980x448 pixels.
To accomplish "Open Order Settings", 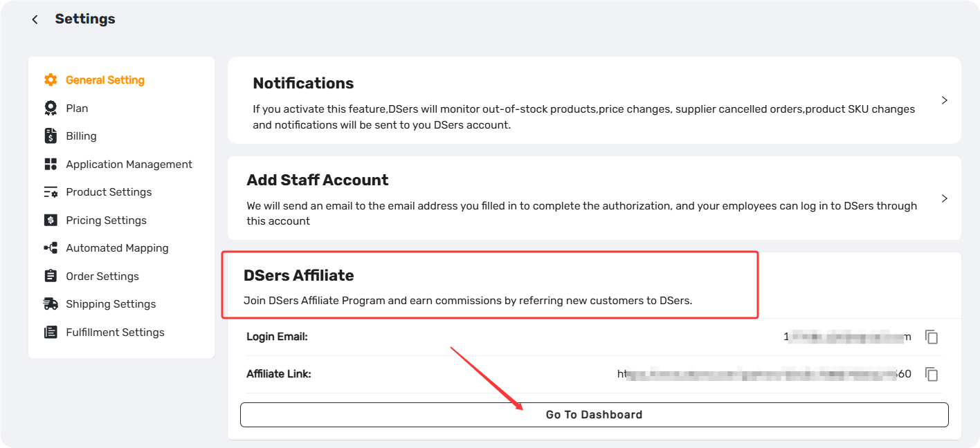I will click(x=102, y=276).
